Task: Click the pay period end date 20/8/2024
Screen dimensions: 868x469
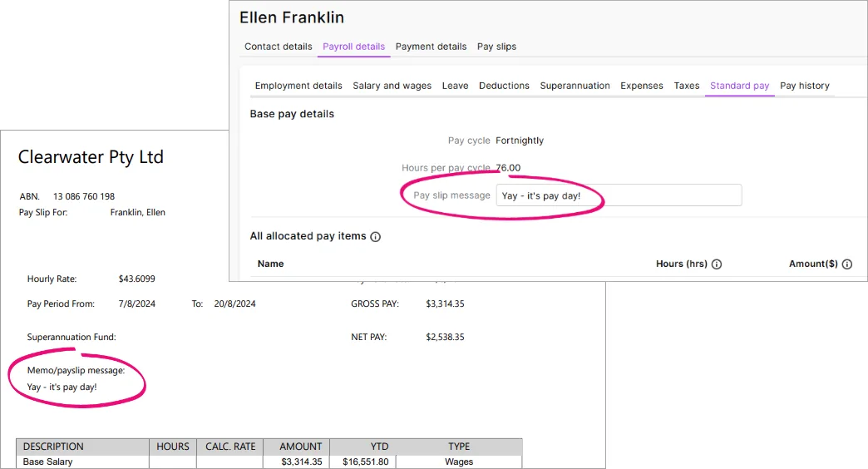Action: tap(234, 304)
